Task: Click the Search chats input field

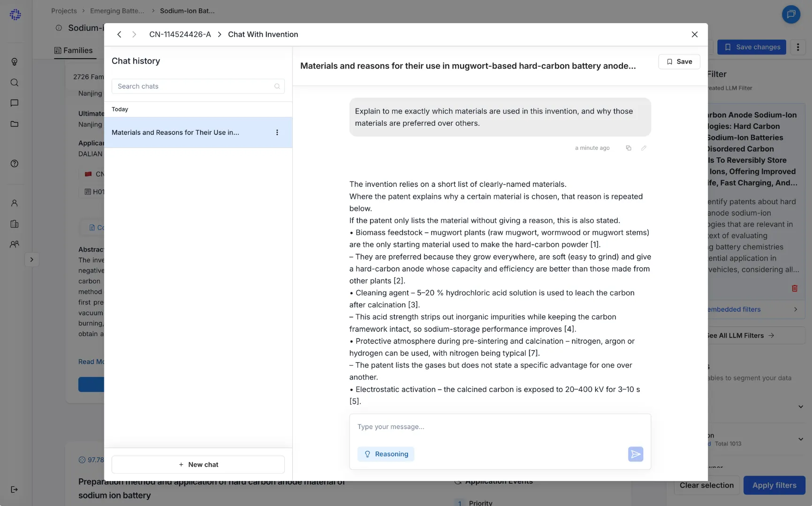Action: click(198, 86)
